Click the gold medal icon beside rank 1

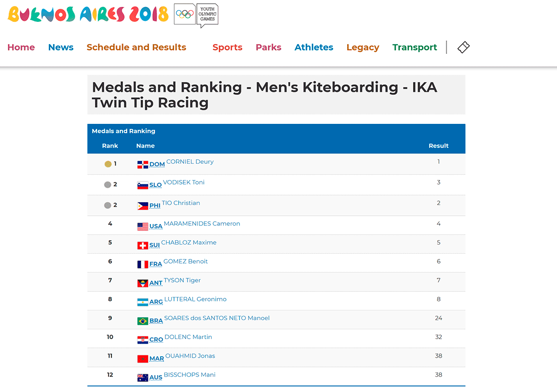[108, 164]
